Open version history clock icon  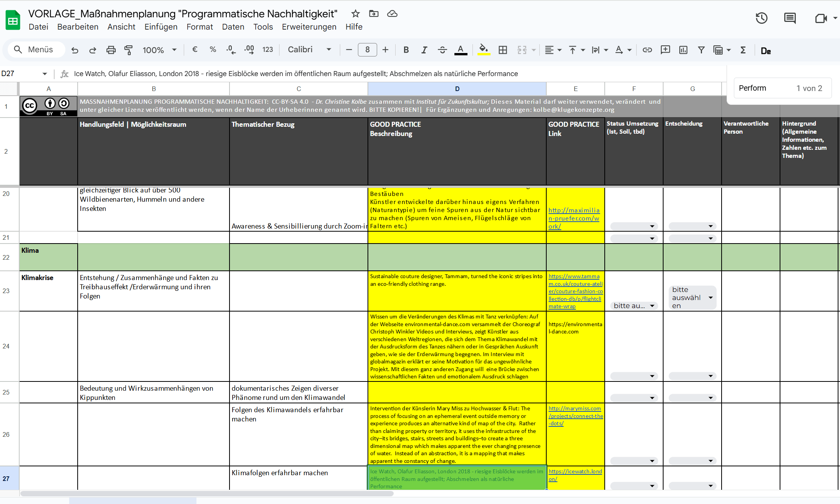(761, 18)
